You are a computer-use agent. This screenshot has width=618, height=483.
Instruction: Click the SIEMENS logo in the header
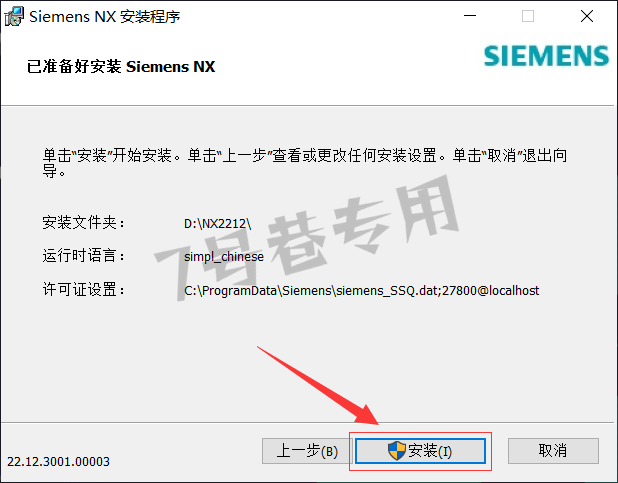546,56
